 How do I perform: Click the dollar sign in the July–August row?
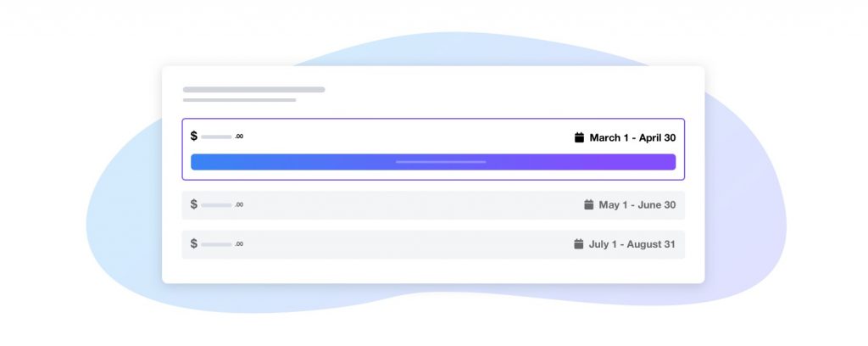pos(194,244)
